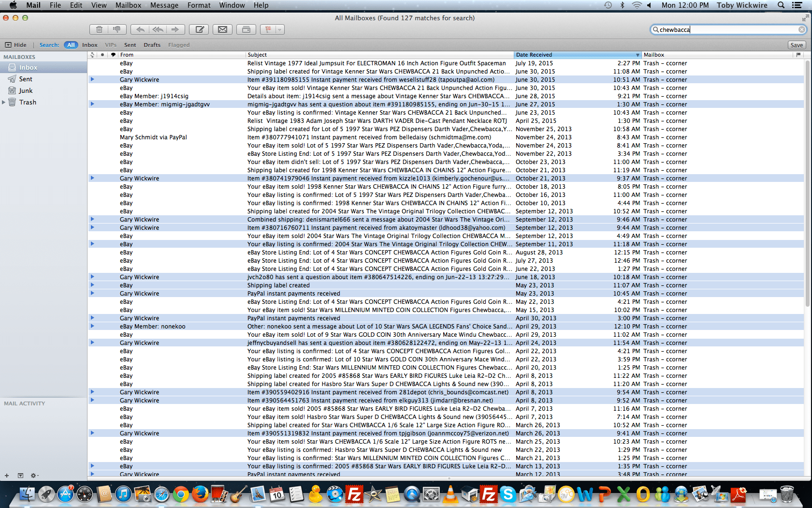Limit the search to the Sent scope
Image resolution: width=812 pixels, height=508 pixels.
130,45
